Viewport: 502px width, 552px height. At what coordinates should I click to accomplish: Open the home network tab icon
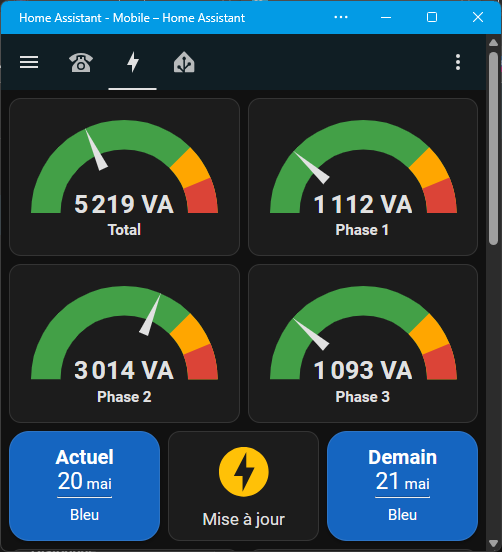(184, 62)
